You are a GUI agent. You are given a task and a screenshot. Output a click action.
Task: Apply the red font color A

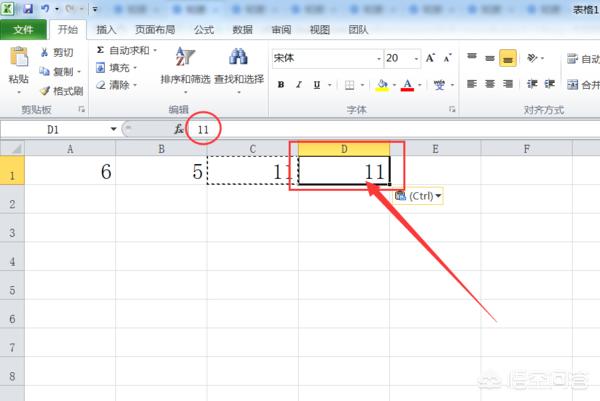click(408, 85)
